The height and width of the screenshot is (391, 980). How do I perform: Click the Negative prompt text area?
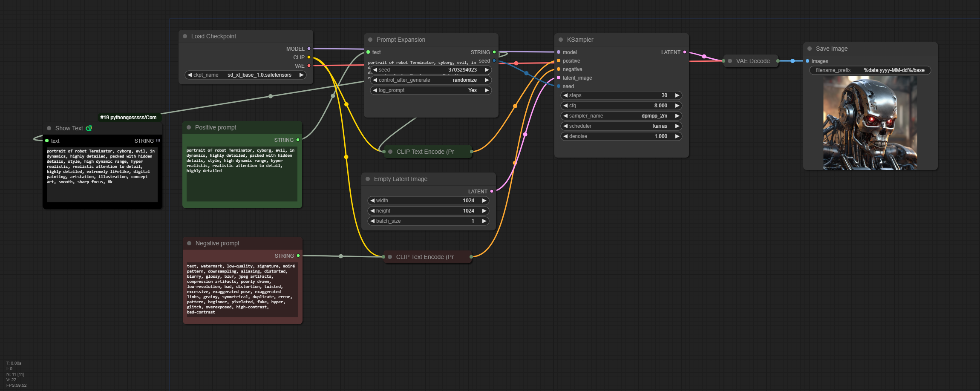pos(242,290)
